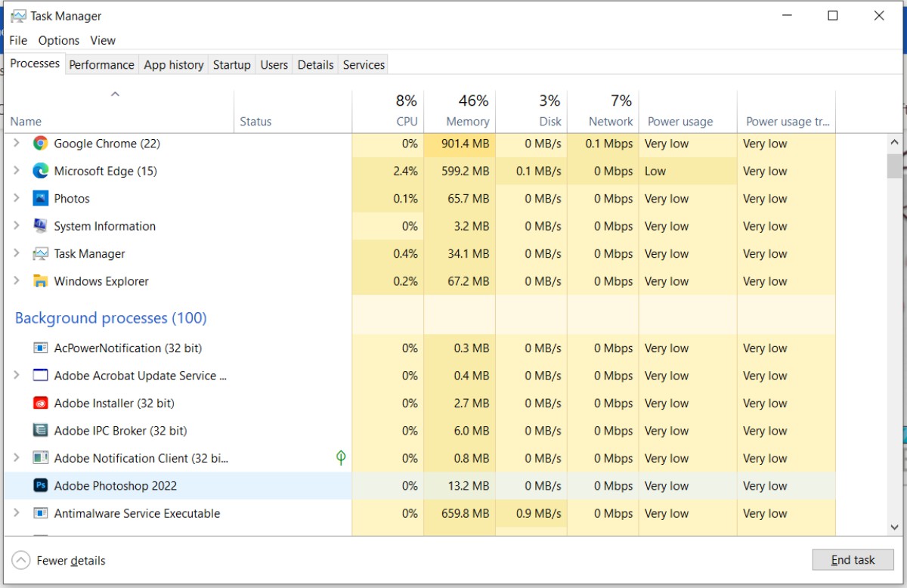
Task: Click the Adobe Photoshop 2022 icon
Action: pos(42,486)
